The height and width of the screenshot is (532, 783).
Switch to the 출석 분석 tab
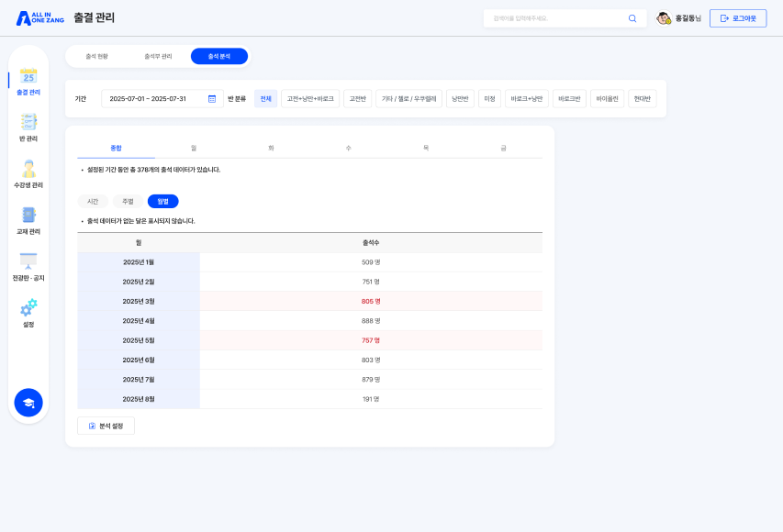219,56
